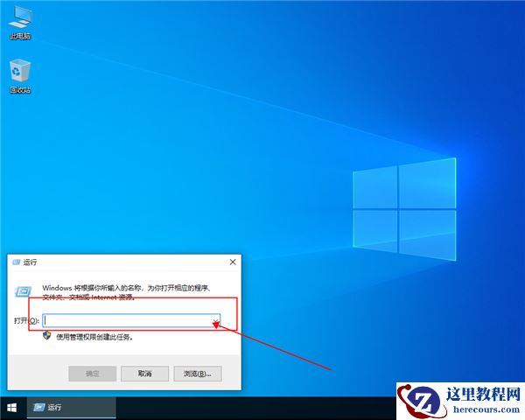Click the admin shield icon
The width and height of the screenshot is (525, 420).
tap(47, 336)
